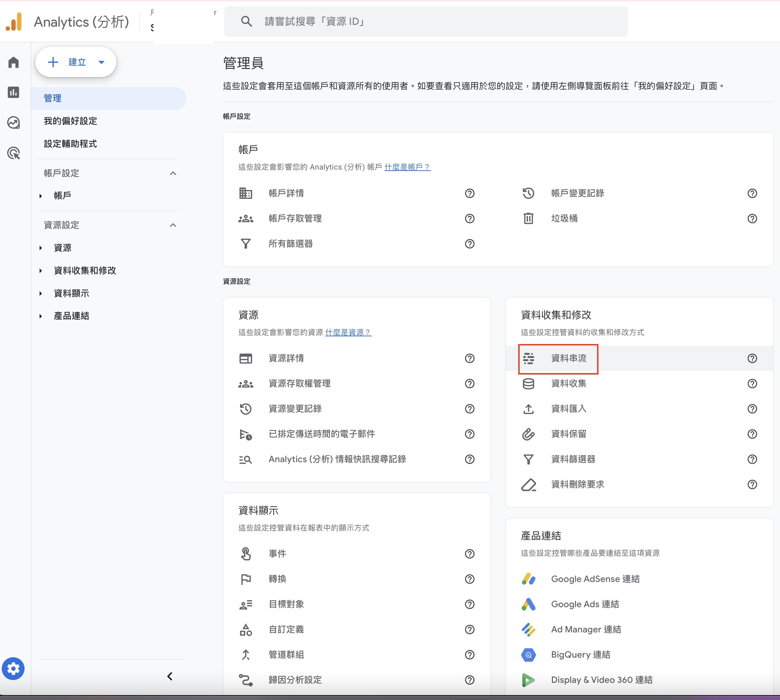Open the Explore icon in sidebar

(13, 123)
